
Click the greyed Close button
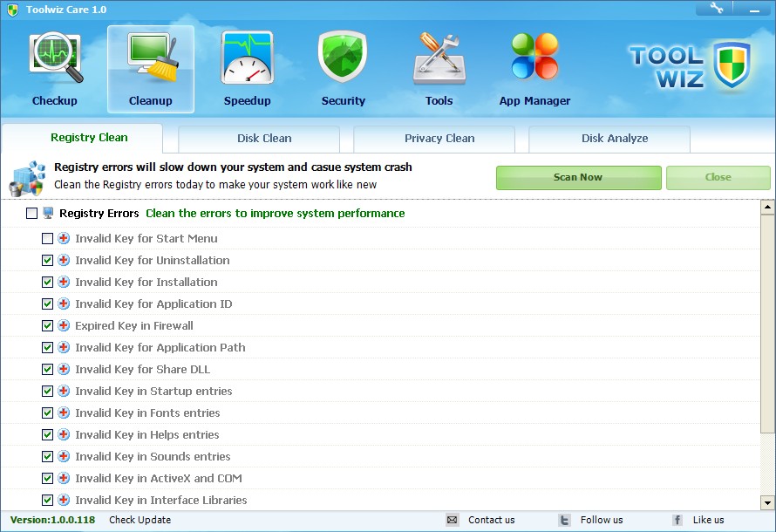click(x=718, y=178)
